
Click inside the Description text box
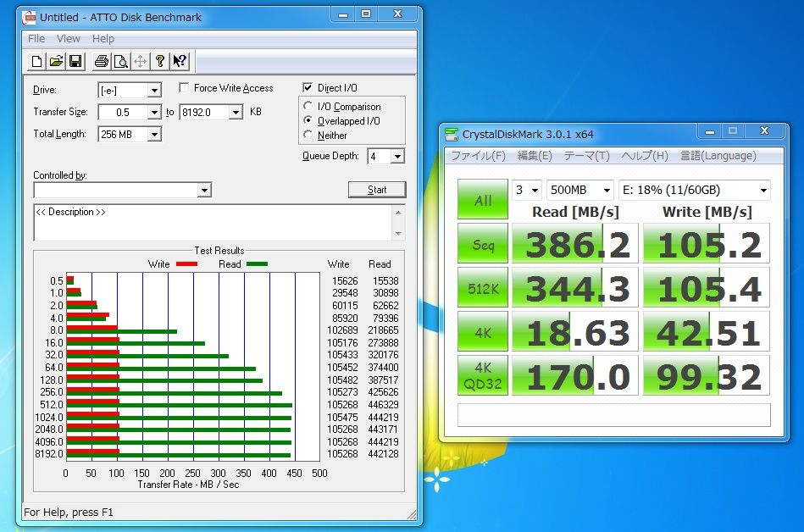(212, 222)
